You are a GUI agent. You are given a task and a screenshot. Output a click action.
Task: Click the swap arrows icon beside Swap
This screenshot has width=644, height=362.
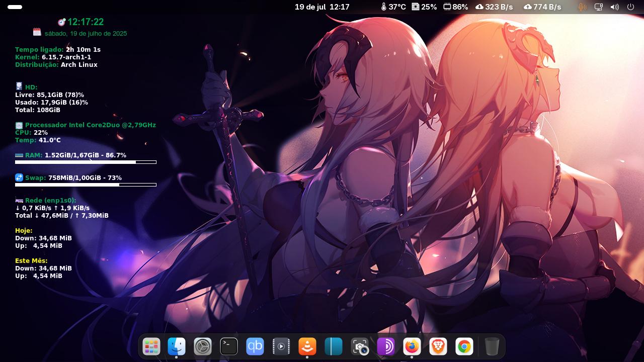click(x=19, y=177)
